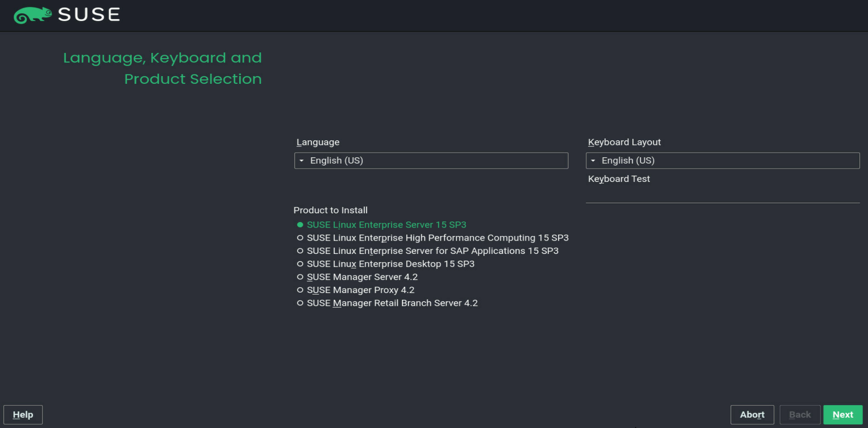Click the SUSE chameleon logo
Image resolution: width=868 pixels, height=428 pixels.
32,15
